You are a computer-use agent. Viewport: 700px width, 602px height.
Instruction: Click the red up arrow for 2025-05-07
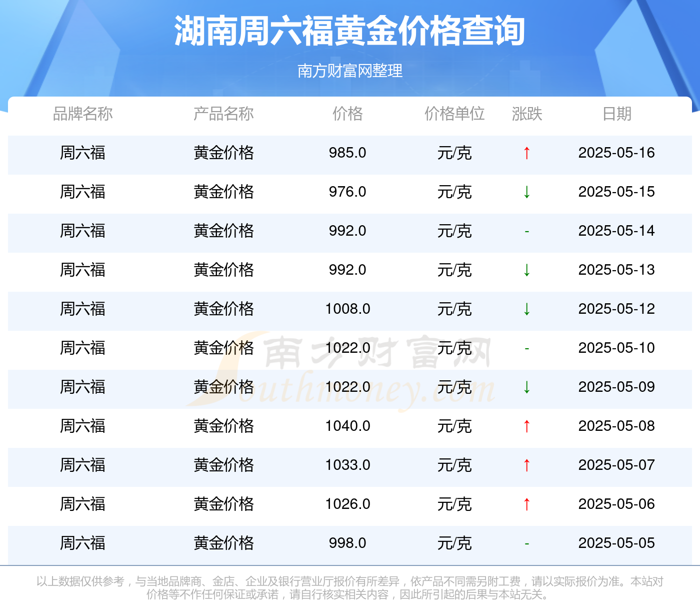point(526,465)
